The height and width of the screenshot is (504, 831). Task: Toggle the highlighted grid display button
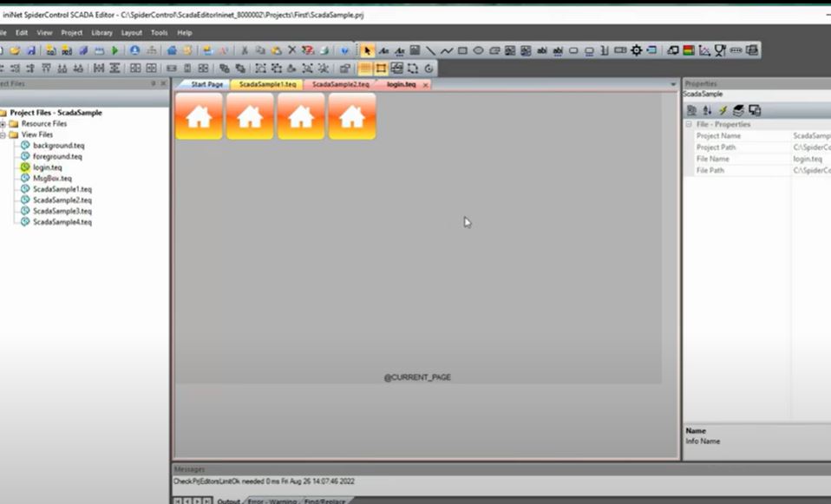pyautogui.click(x=366, y=69)
